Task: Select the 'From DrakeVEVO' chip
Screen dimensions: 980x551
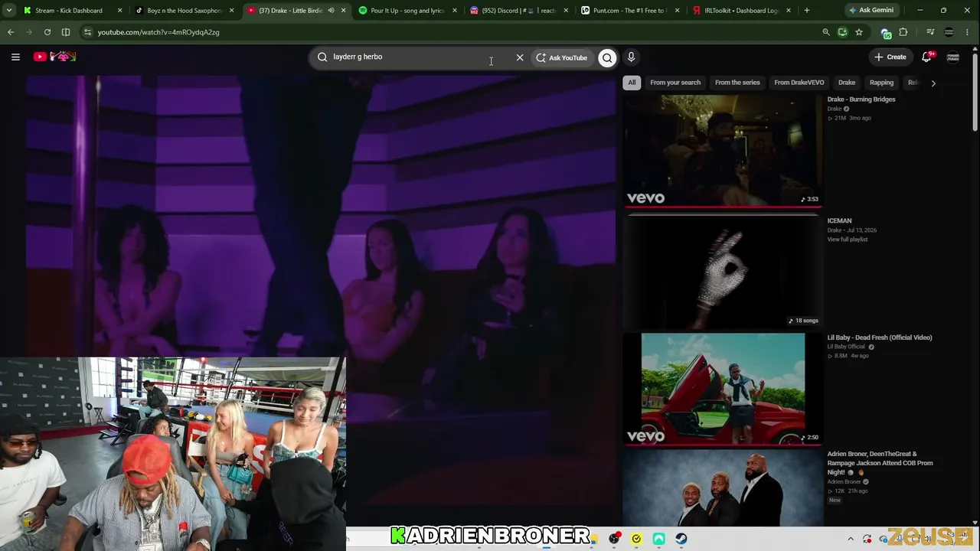Action: [x=799, y=83]
